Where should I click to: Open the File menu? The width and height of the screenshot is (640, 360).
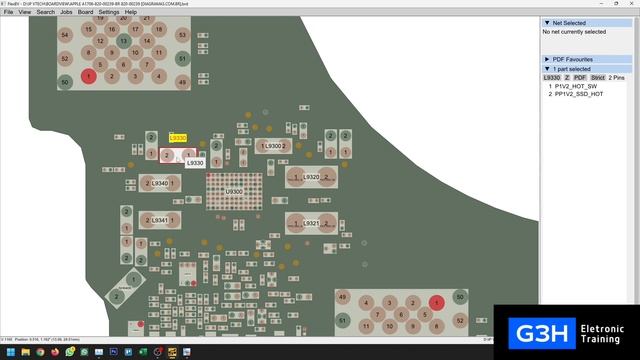click(8, 12)
